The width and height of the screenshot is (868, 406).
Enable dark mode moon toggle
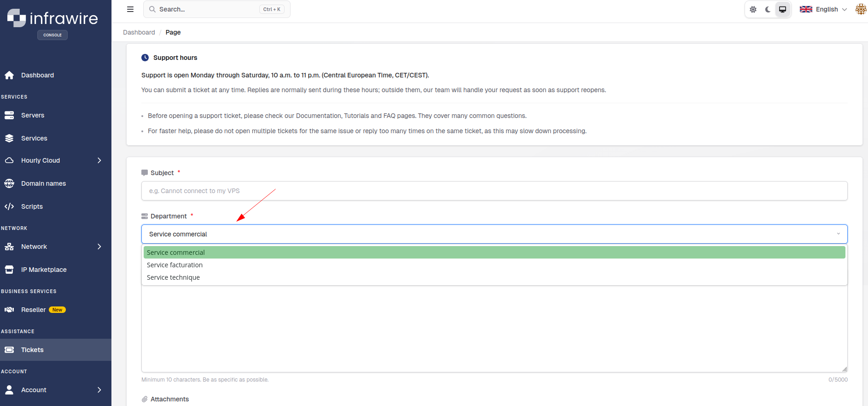(x=768, y=9)
